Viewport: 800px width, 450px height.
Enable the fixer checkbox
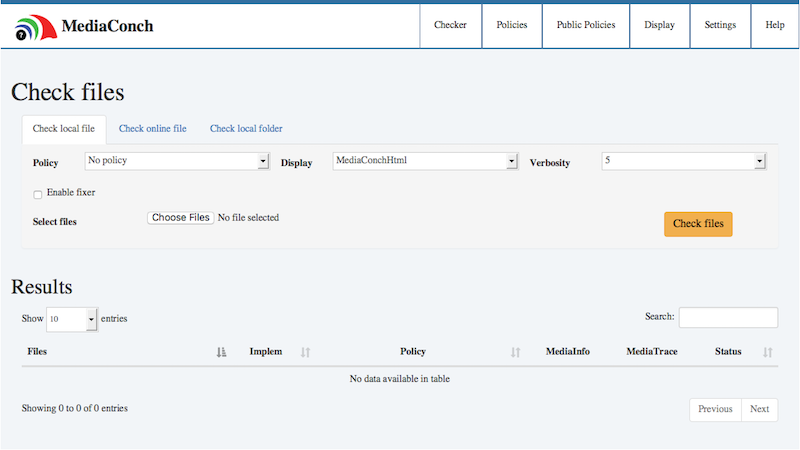[x=38, y=194]
